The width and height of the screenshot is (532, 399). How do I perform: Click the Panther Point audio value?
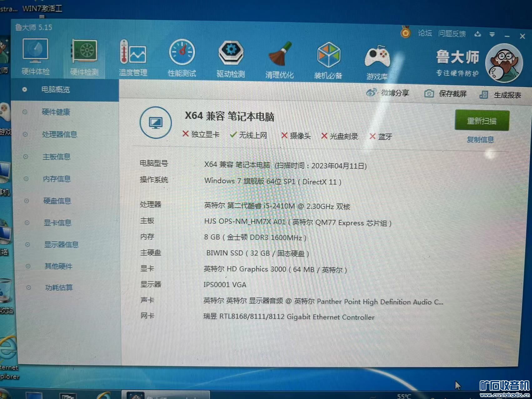323,301
